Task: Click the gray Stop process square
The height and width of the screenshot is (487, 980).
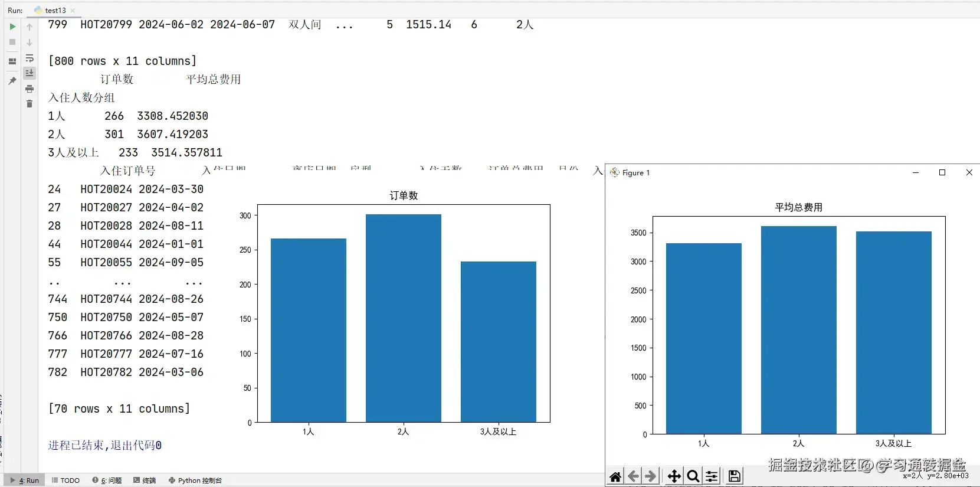Action: [12, 42]
